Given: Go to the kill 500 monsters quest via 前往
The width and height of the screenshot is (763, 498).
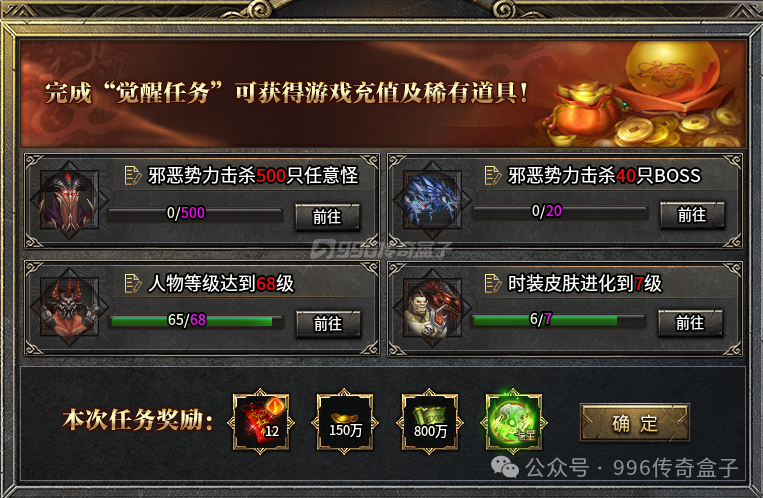Looking at the screenshot, I should tap(327, 217).
